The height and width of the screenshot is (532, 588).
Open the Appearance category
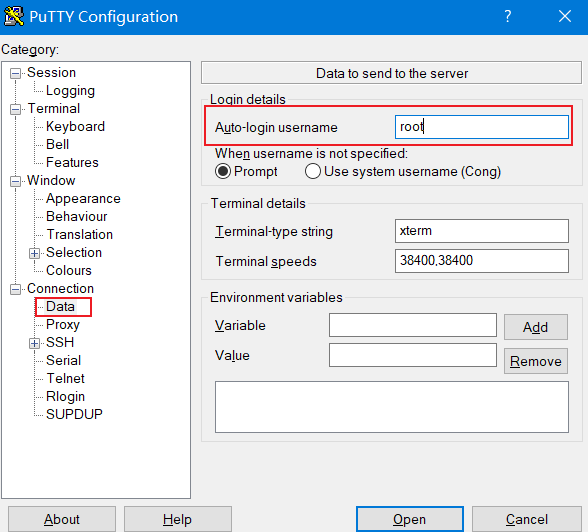click(83, 198)
